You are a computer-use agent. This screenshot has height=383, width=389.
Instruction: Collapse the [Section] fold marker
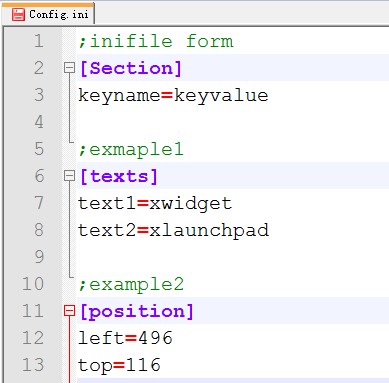point(69,68)
